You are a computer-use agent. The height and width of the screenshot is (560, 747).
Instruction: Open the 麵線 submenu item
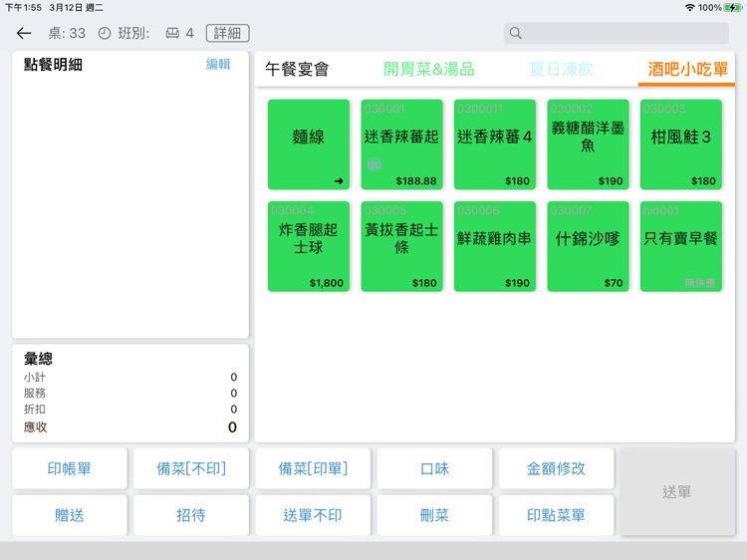(308, 144)
